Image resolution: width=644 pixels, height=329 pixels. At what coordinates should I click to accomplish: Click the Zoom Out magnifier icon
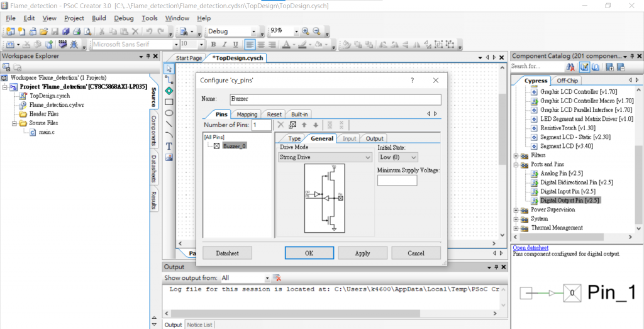tap(317, 31)
